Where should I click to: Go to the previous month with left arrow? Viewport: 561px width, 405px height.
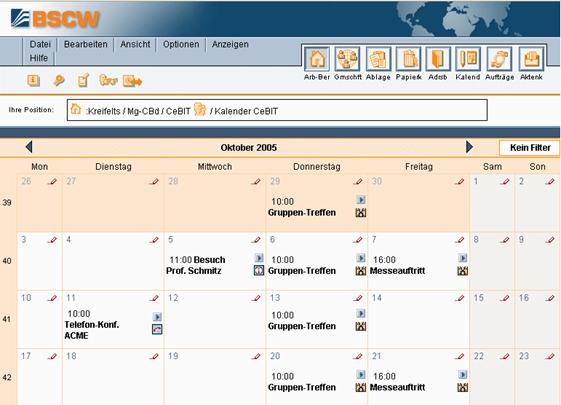tap(29, 147)
